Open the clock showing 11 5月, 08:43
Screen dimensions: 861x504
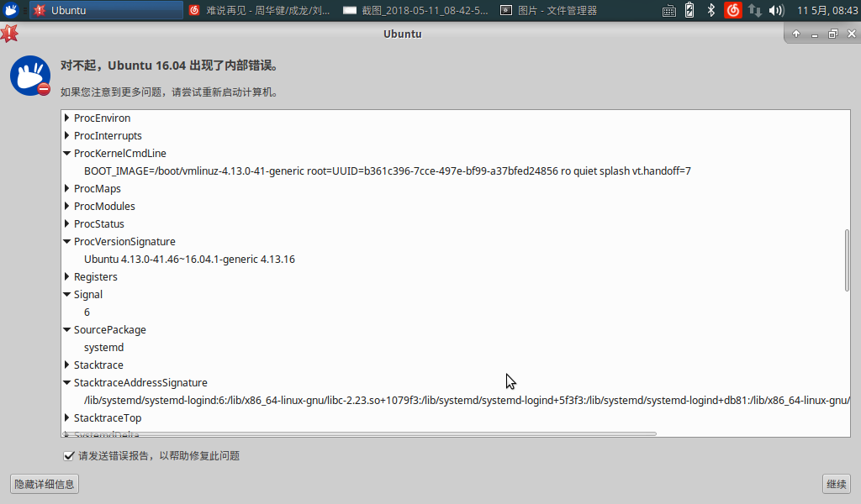point(827,10)
